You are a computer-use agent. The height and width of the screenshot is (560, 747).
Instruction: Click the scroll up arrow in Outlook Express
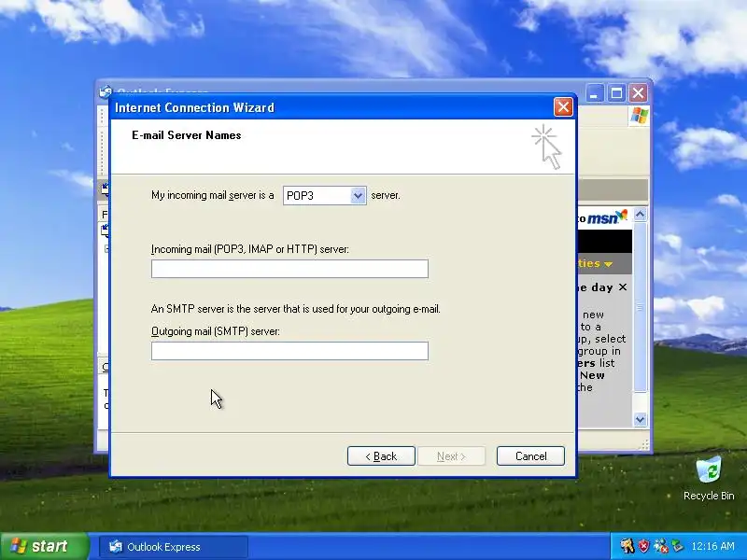[640, 215]
